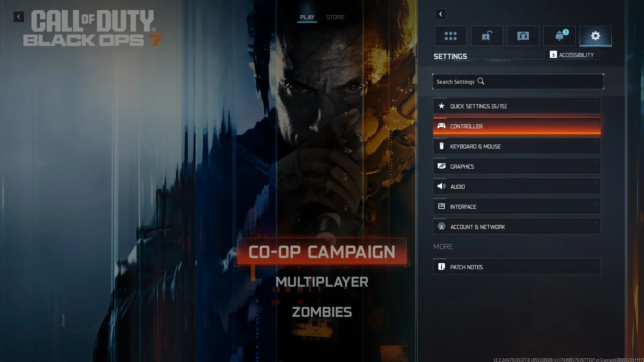
Task: Switch to the STORE tab
Action: 335,17
